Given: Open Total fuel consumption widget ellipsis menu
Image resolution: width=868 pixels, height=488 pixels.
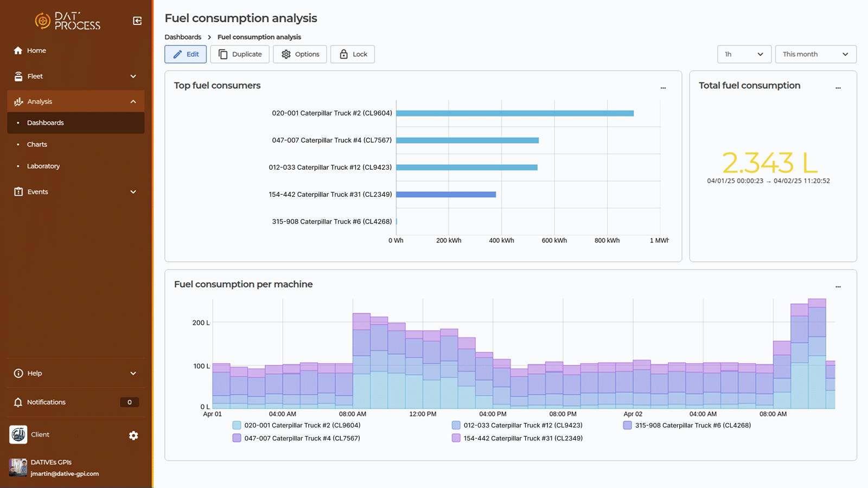Looking at the screenshot, I should [838, 87].
